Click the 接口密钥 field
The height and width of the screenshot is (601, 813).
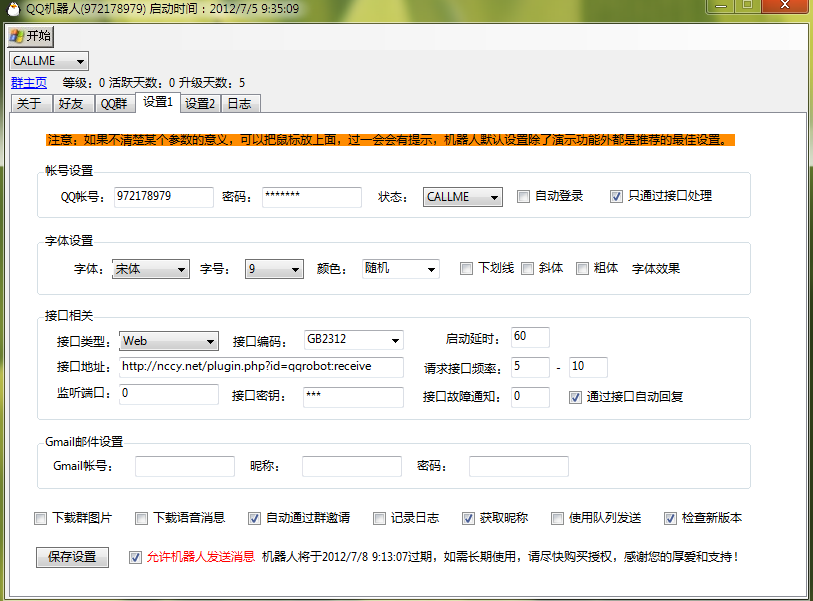[354, 397]
